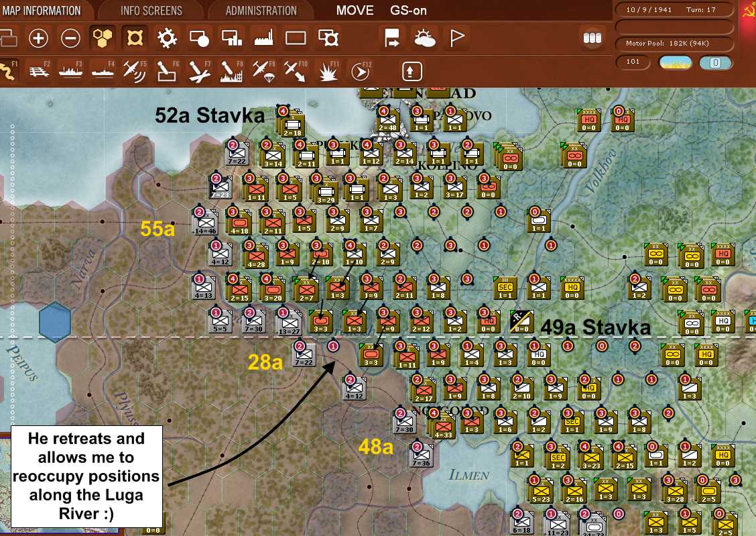Click the clear weather indicator

(x=675, y=62)
